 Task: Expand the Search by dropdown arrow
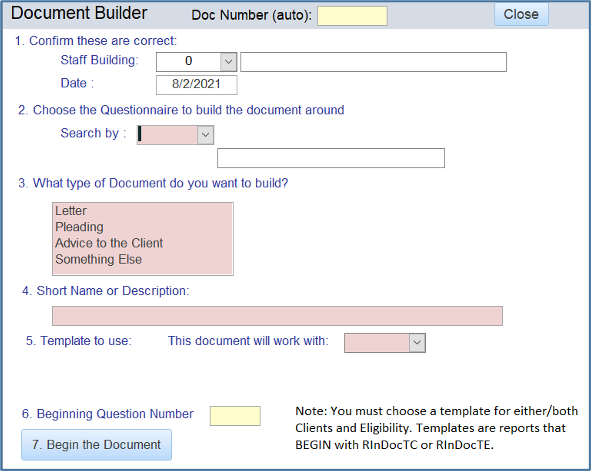coord(205,135)
